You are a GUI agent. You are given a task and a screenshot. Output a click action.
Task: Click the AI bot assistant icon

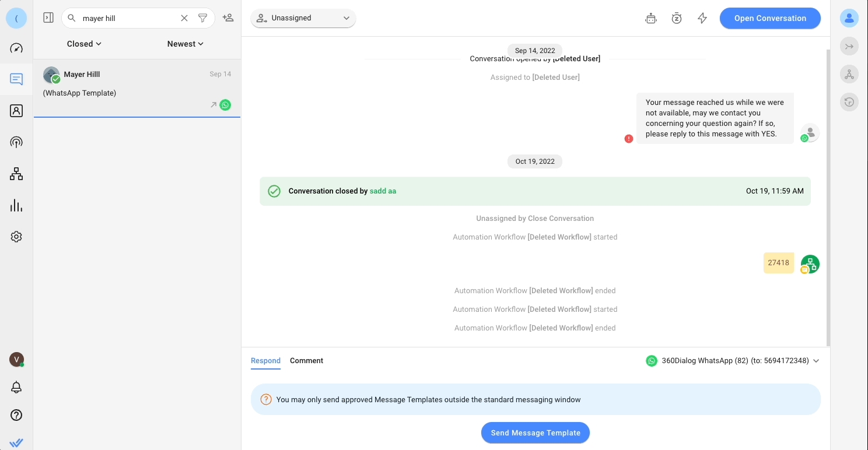click(x=651, y=18)
